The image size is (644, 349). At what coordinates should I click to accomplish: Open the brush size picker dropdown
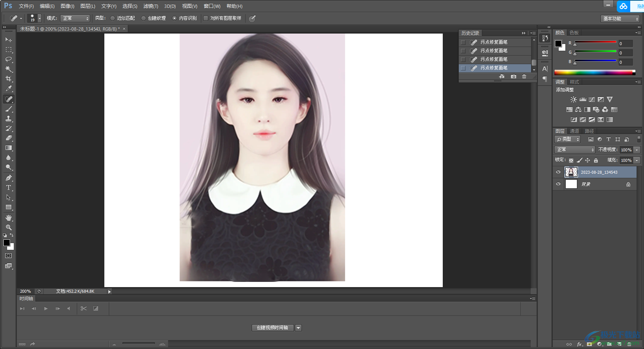pos(39,18)
